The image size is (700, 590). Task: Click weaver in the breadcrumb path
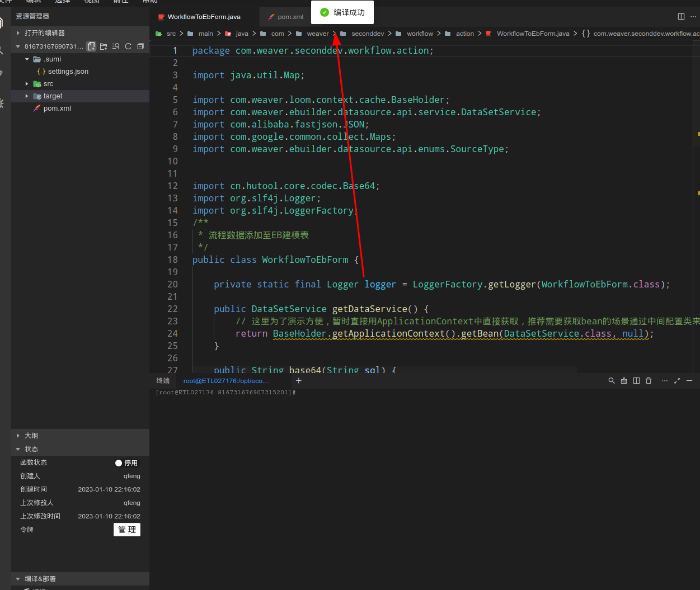tap(318, 34)
